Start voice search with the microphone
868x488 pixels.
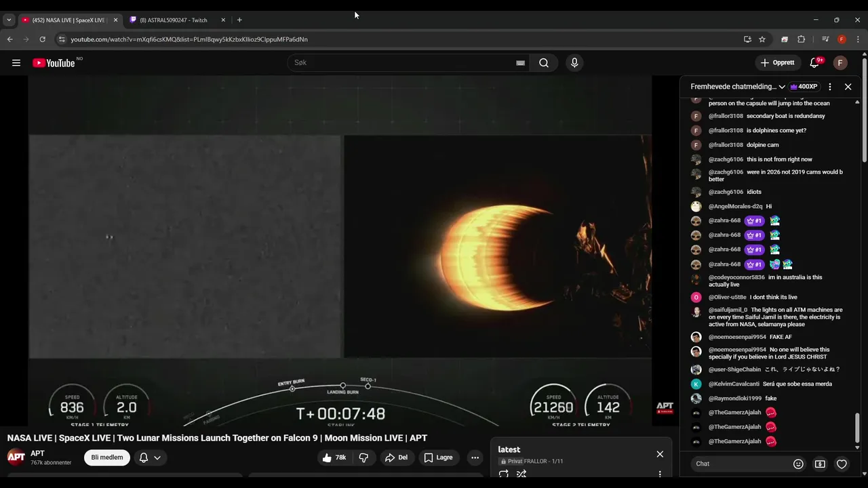(x=574, y=63)
